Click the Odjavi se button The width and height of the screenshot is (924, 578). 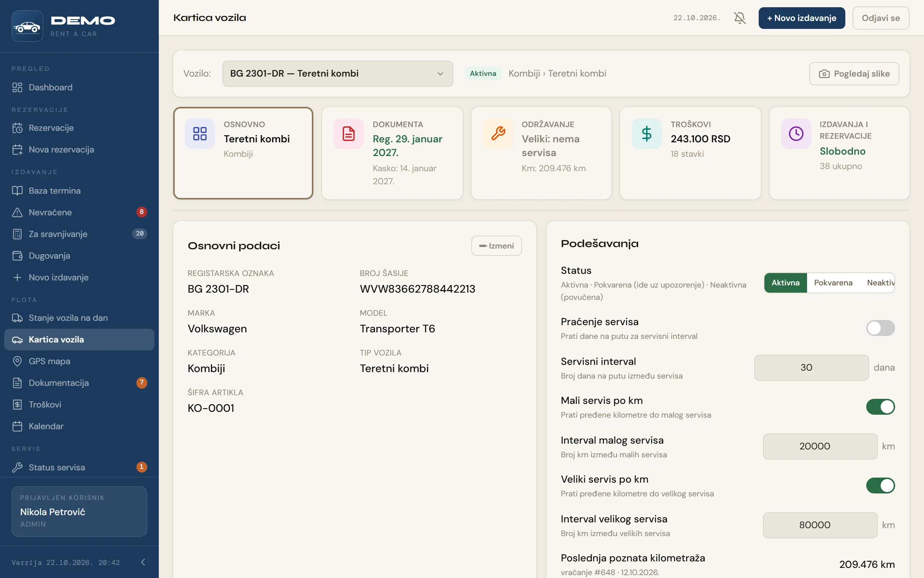(x=880, y=18)
